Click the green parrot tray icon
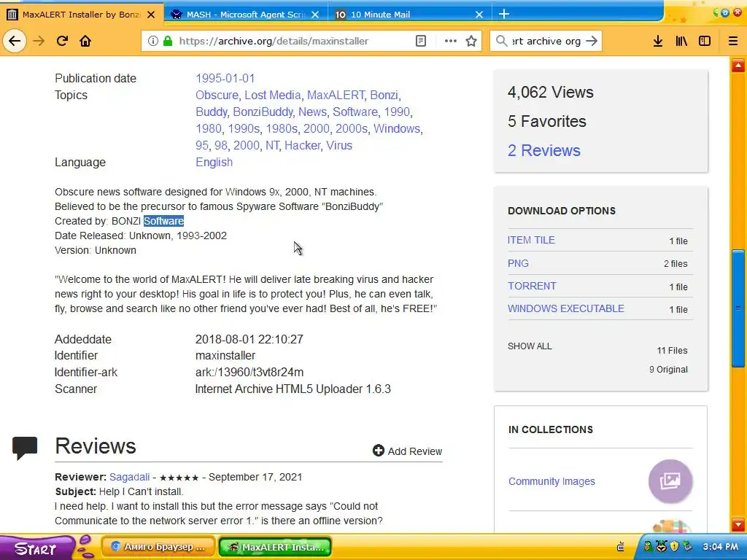This screenshot has height=560, width=747. coord(649,547)
